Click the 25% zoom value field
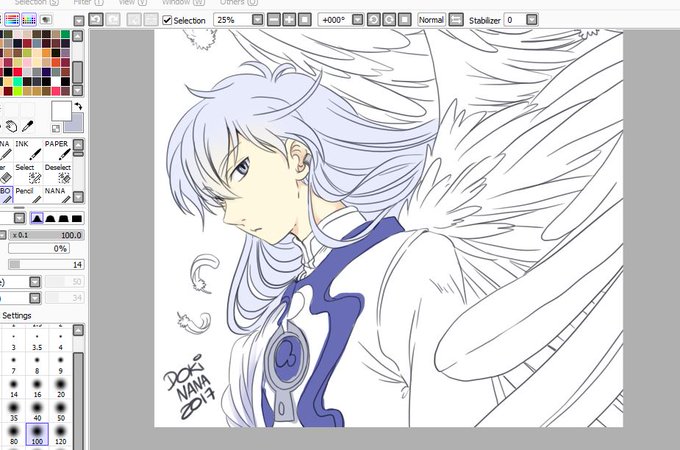The image size is (680, 450). [232, 20]
